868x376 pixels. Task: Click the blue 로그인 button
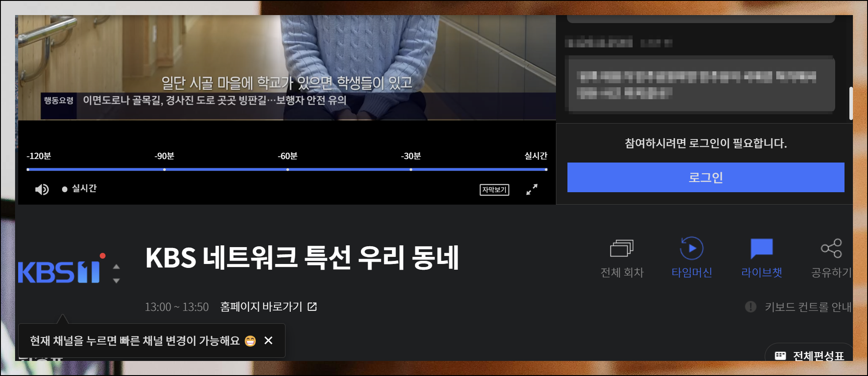click(706, 177)
